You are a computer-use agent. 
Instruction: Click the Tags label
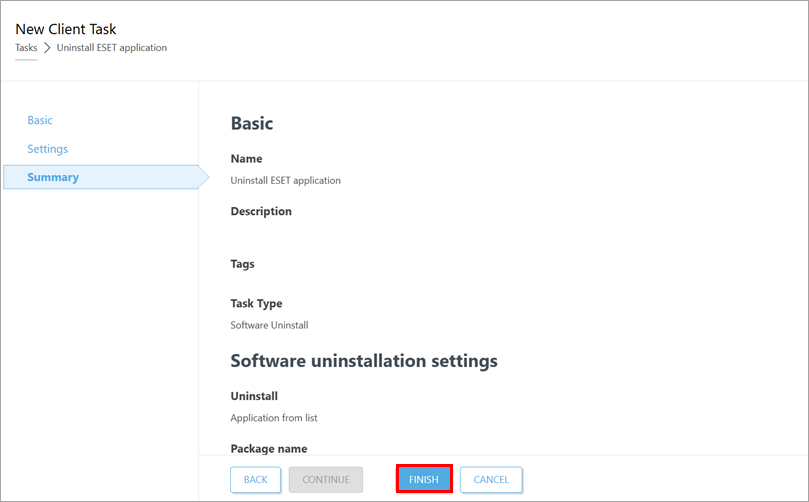242,264
